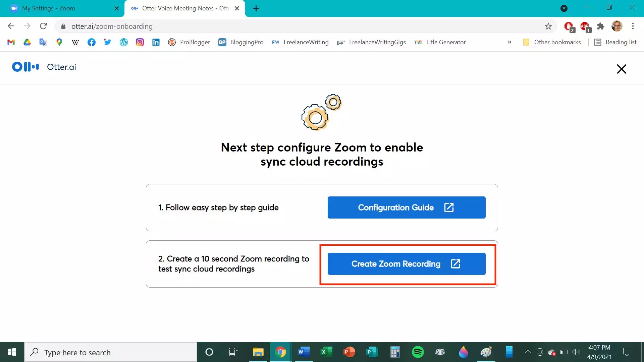Open the WordPress bookmark
The width and height of the screenshot is (644, 362).
(x=124, y=42)
